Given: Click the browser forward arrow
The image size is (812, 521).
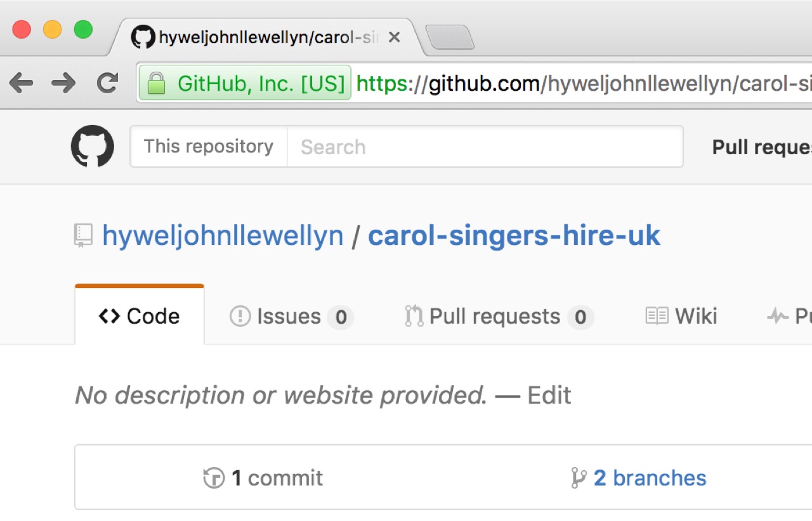Looking at the screenshot, I should tap(63, 82).
